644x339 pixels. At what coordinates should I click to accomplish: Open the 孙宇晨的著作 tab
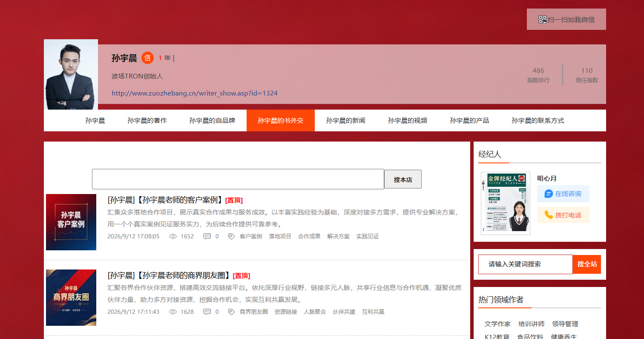(x=147, y=121)
